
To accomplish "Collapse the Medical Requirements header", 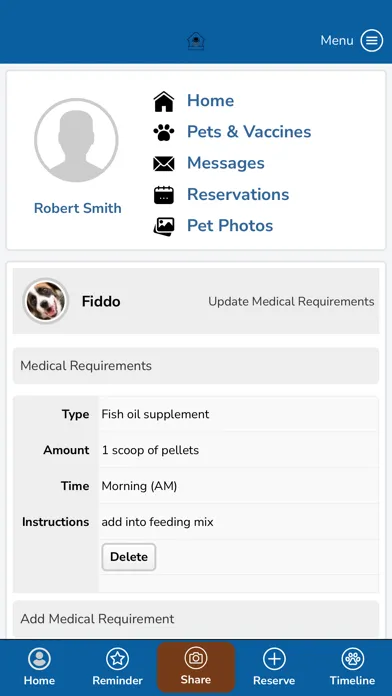I will [196, 366].
